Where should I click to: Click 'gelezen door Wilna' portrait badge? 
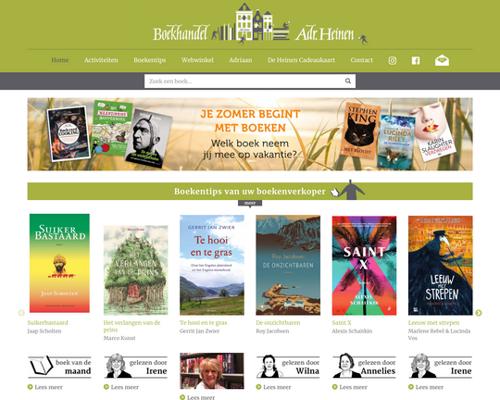[288, 367]
